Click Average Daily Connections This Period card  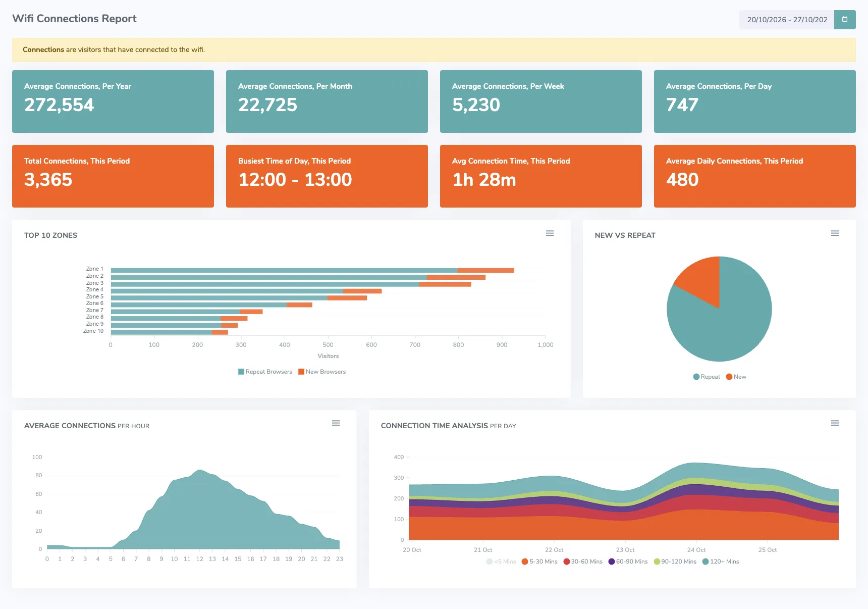pos(755,176)
